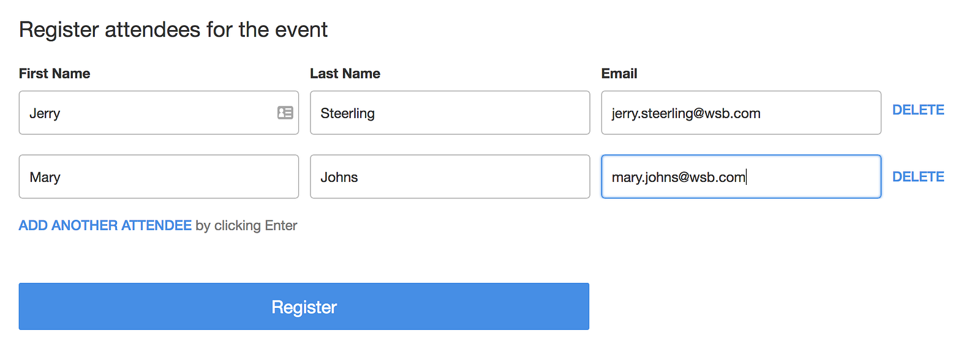Place cursor on the word Johns
Image resolution: width=980 pixels, height=360 pixels.
pyautogui.click(x=339, y=177)
